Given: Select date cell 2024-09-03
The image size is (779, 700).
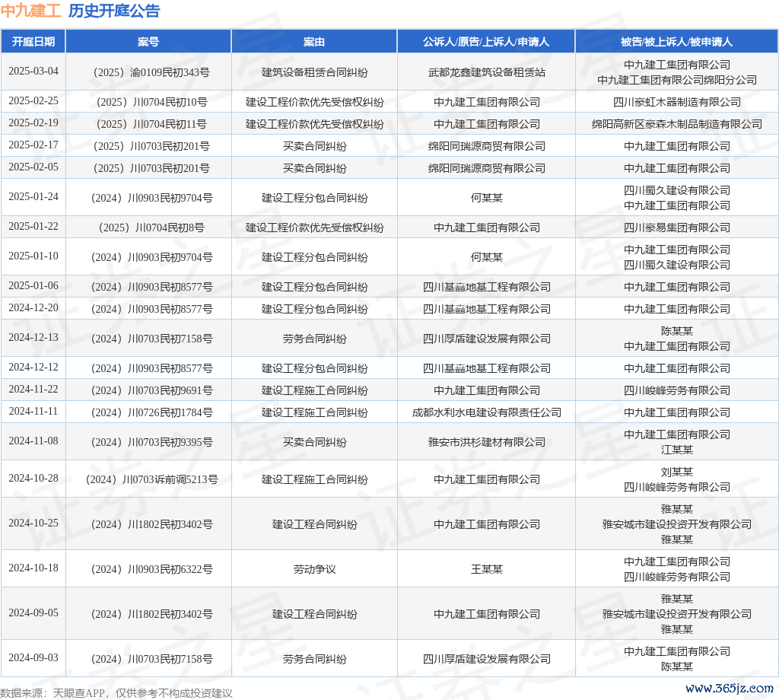Looking at the screenshot, I should click(33, 657).
